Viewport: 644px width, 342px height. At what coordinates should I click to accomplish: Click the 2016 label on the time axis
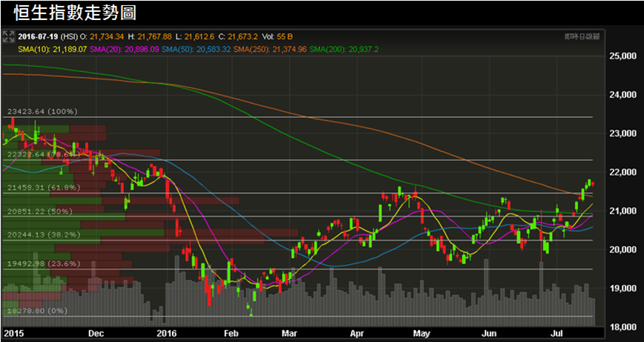click(166, 332)
